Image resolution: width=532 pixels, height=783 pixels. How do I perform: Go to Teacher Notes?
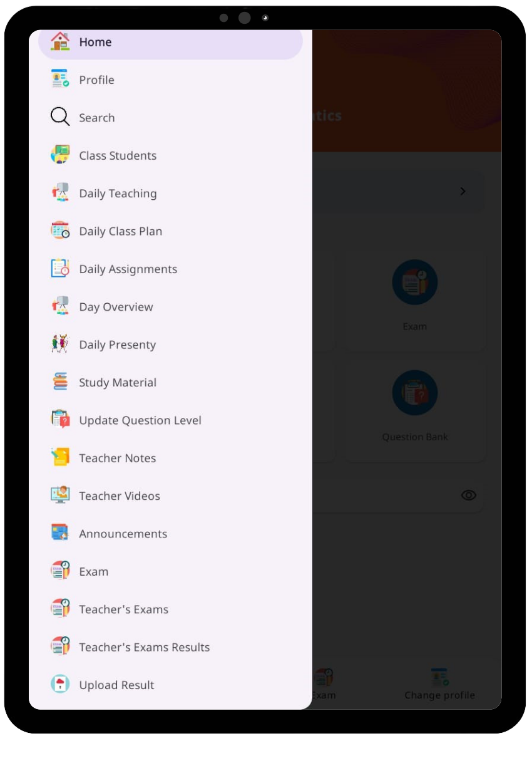click(170, 458)
